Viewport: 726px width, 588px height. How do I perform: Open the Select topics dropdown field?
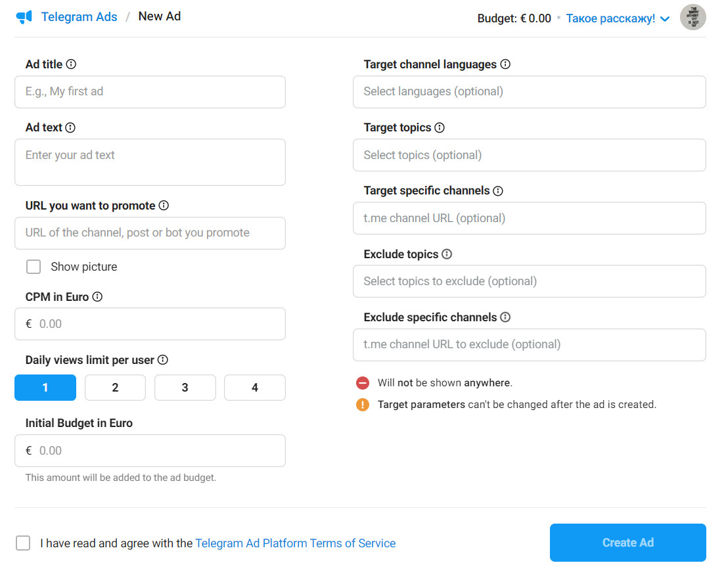(529, 155)
